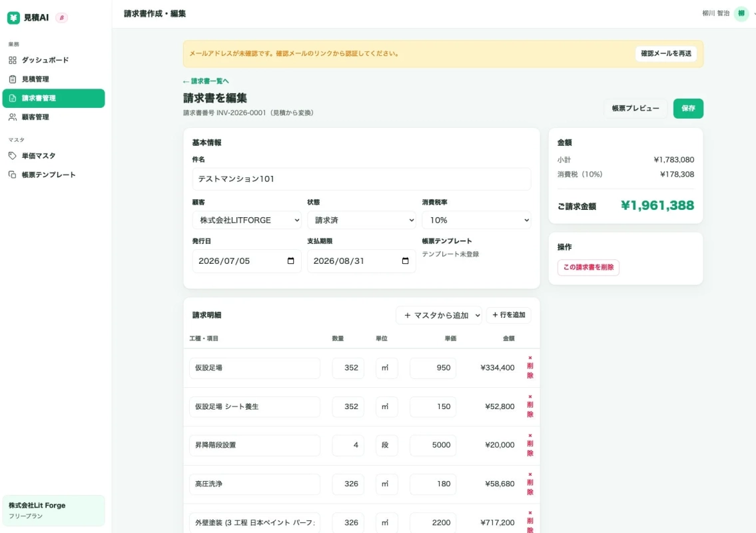Click unit price 2200 field

(433, 522)
